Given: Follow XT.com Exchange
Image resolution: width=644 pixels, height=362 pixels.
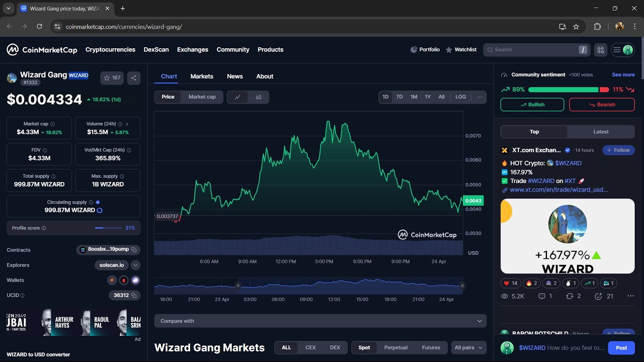Looking at the screenshot, I should [x=618, y=150].
